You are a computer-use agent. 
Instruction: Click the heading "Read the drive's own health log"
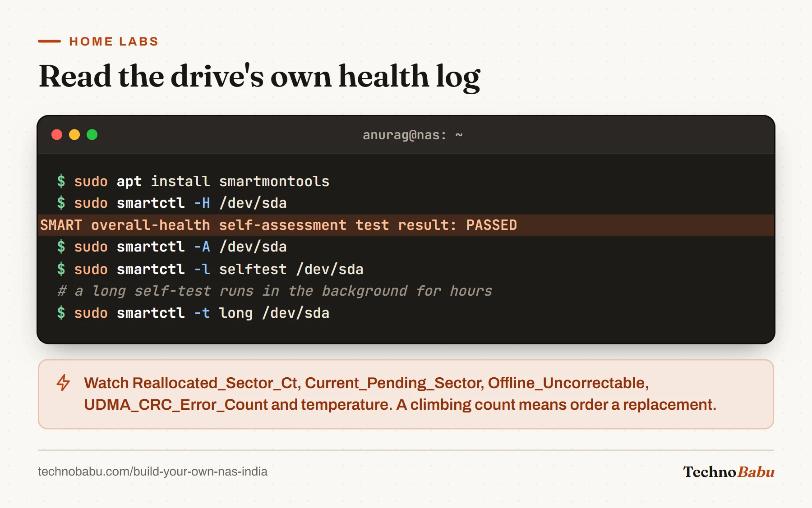tap(259, 76)
